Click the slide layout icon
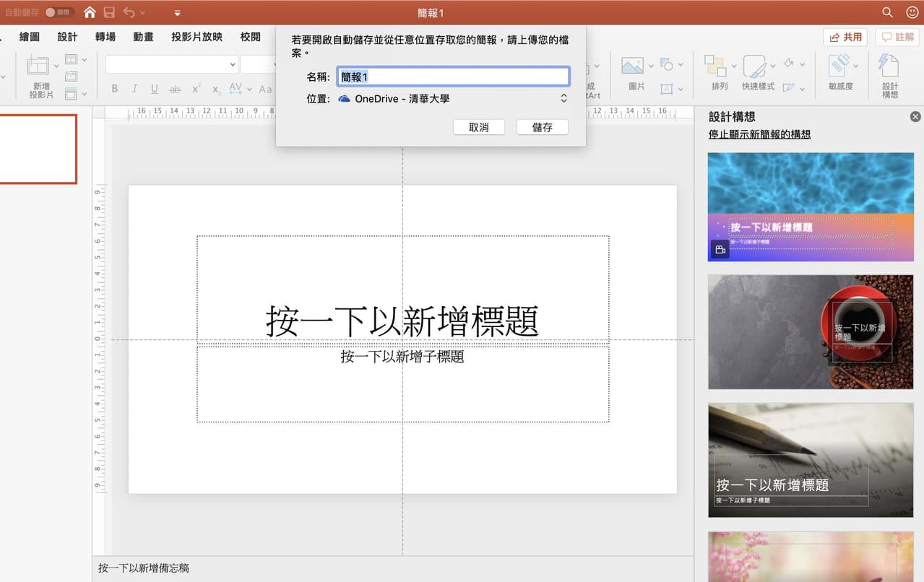Viewport: 924px width, 582px height. (x=71, y=60)
